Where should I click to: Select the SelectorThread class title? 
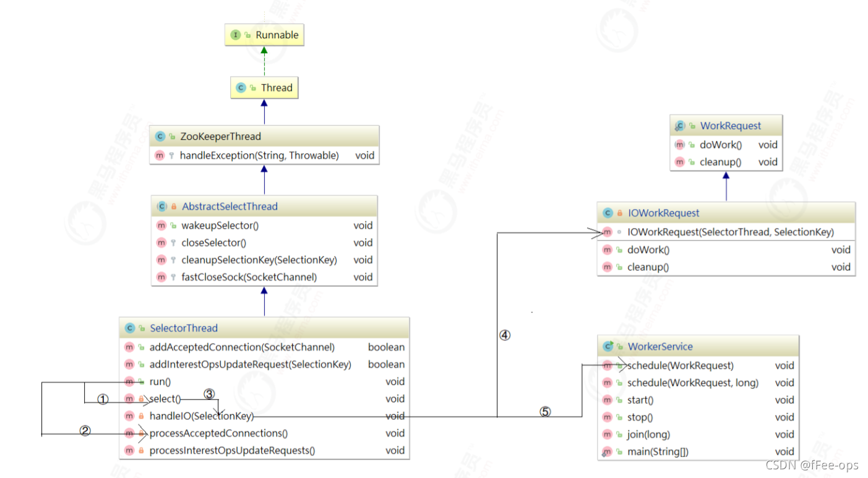pyautogui.click(x=184, y=328)
